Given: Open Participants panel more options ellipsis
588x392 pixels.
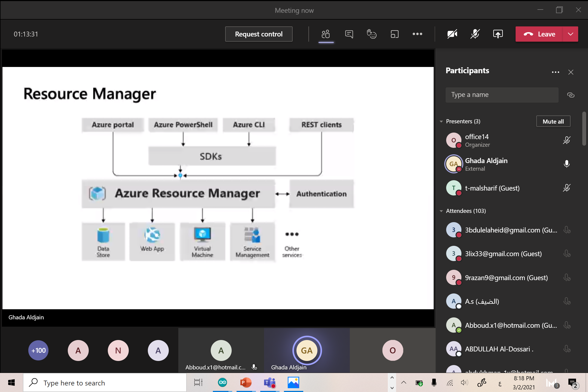Looking at the screenshot, I should 555,72.
